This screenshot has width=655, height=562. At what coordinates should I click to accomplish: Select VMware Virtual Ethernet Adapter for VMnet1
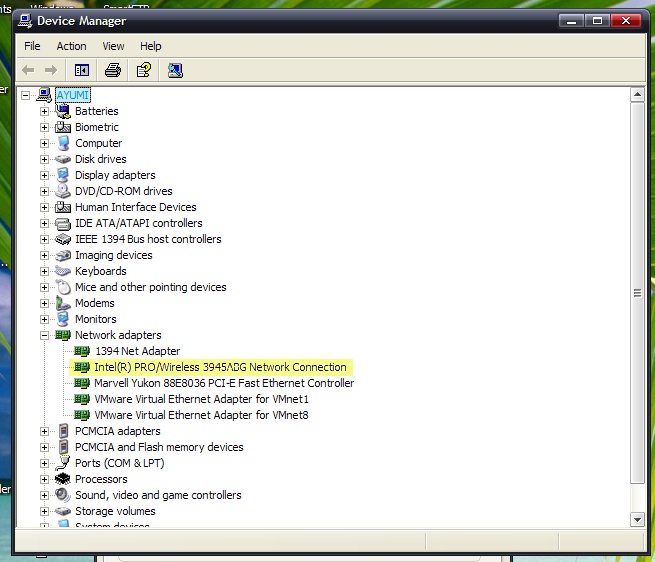click(x=201, y=399)
